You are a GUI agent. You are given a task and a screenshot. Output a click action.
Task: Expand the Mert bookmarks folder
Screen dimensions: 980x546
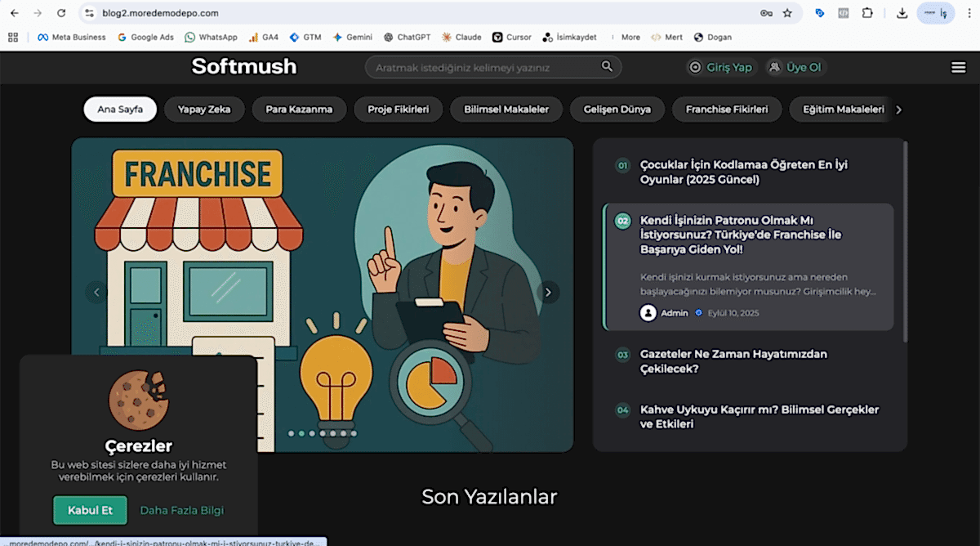[666, 37]
